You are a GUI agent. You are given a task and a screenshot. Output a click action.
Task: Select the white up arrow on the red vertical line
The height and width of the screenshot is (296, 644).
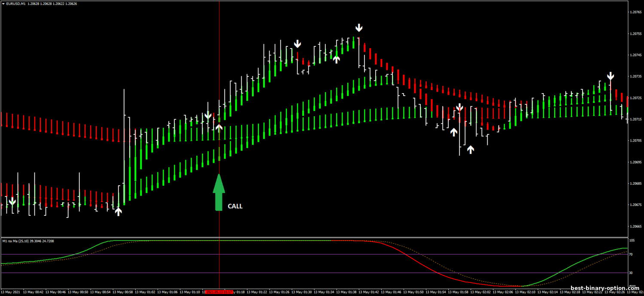(219, 127)
